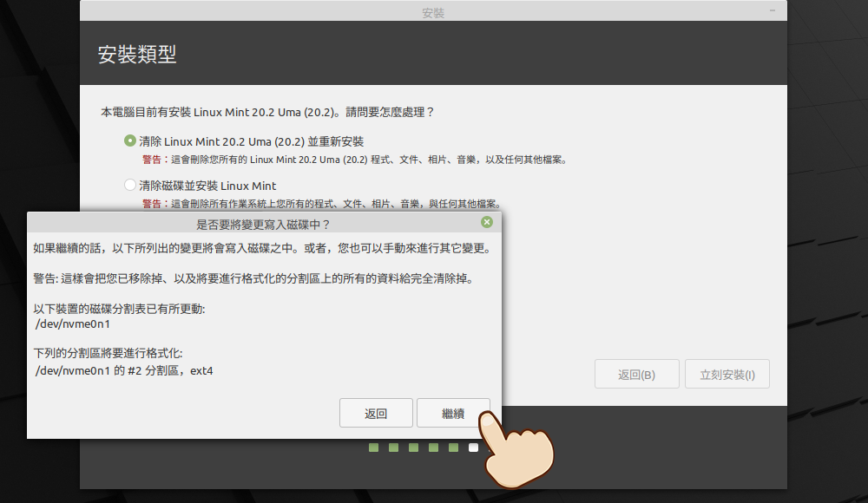Click 繼續 to write changes to disk
This screenshot has width=868, height=503.
[453, 413]
